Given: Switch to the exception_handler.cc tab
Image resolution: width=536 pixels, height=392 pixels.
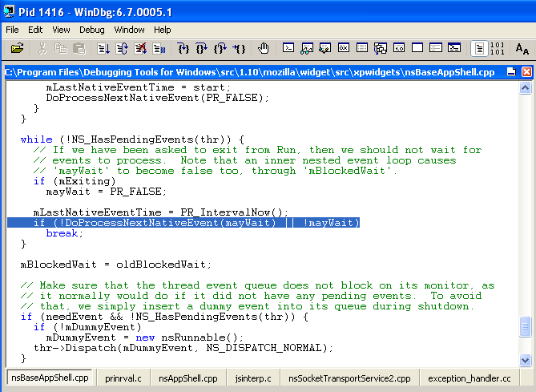Looking at the screenshot, I should pyautogui.click(x=470, y=378).
